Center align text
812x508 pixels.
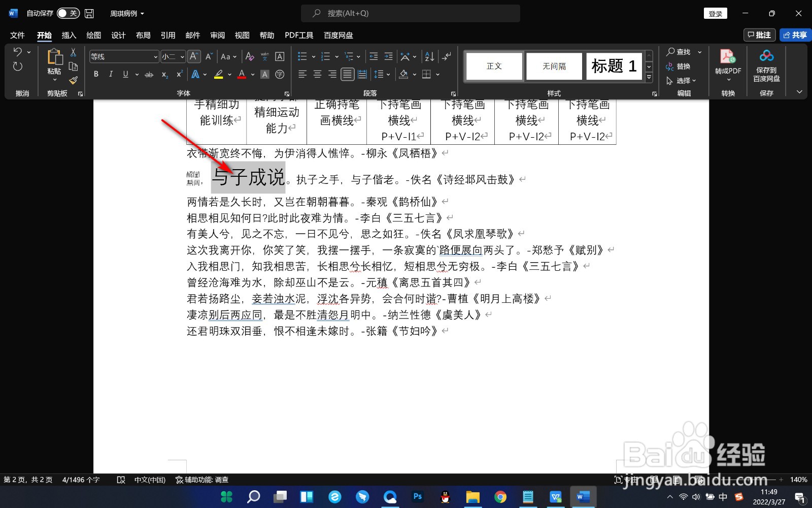pyautogui.click(x=317, y=74)
